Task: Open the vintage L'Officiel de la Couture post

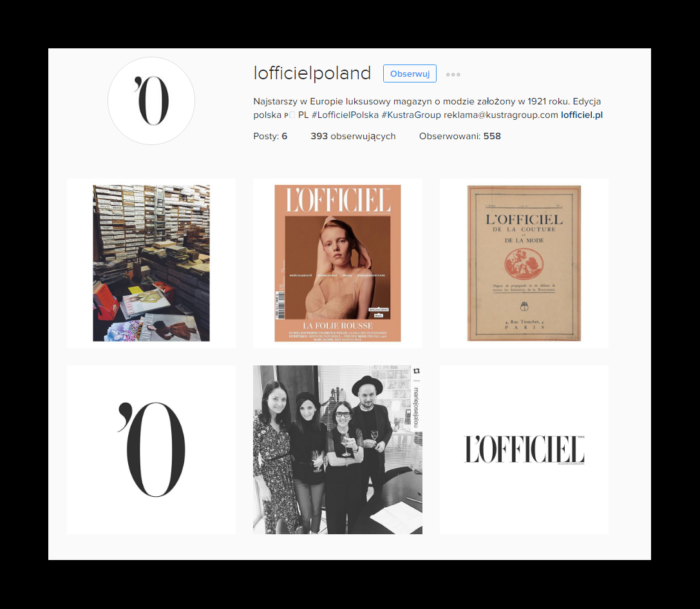Action: [x=524, y=263]
